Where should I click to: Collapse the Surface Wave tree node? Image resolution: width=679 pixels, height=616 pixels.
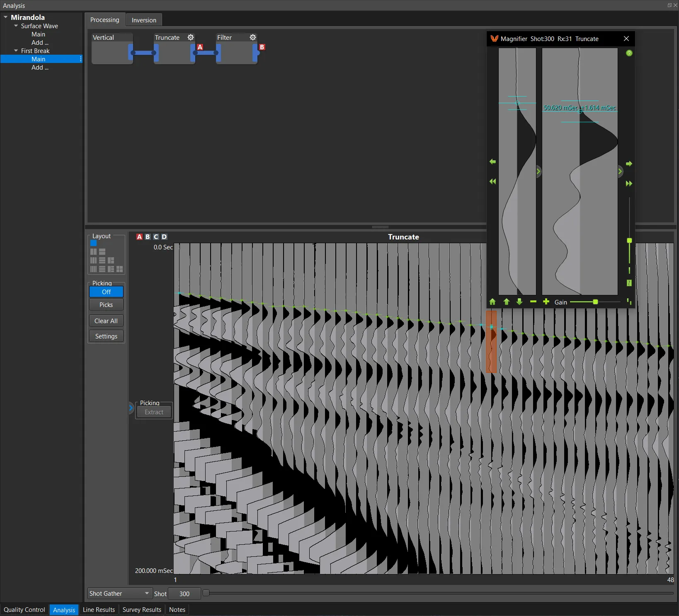pyautogui.click(x=16, y=26)
